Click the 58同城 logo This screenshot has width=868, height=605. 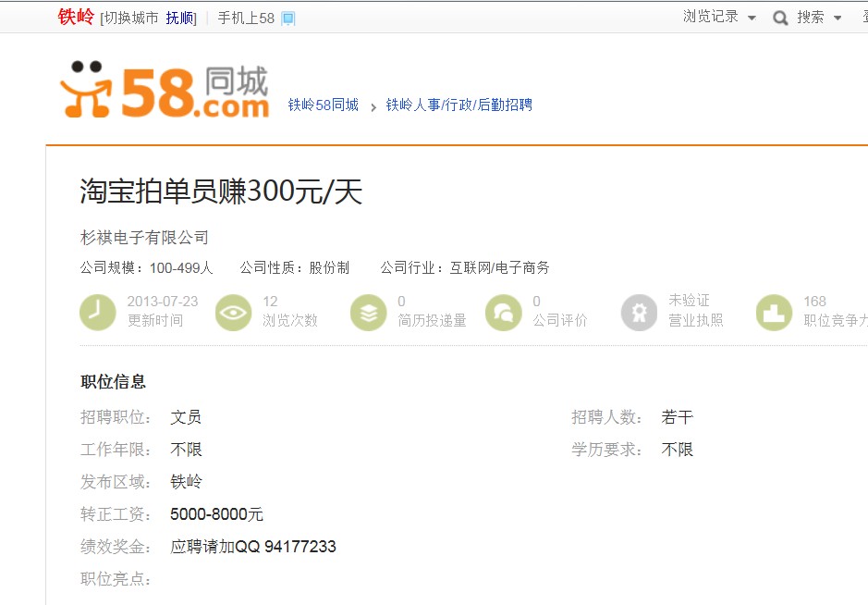point(165,90)
